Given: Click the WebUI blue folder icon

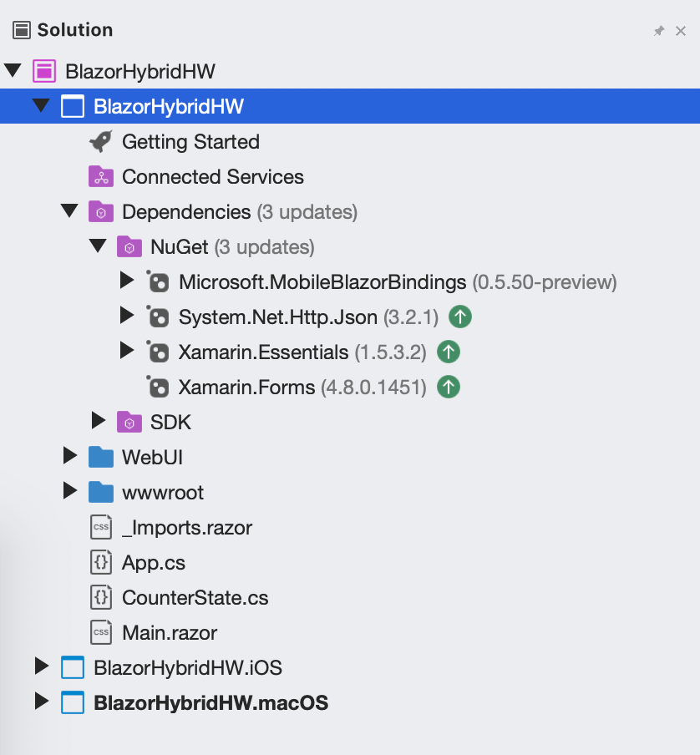Looking at the screenshot, I should click(x=101, y=457).
